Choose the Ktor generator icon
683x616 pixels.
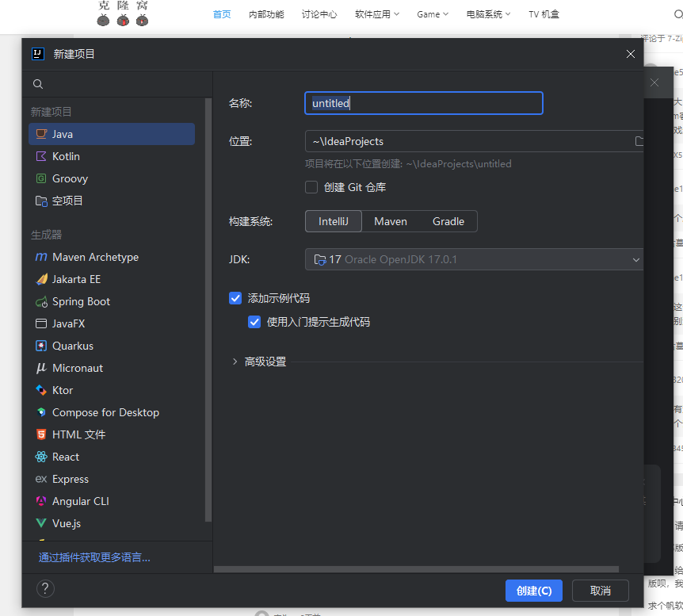(x=41, y=390)
